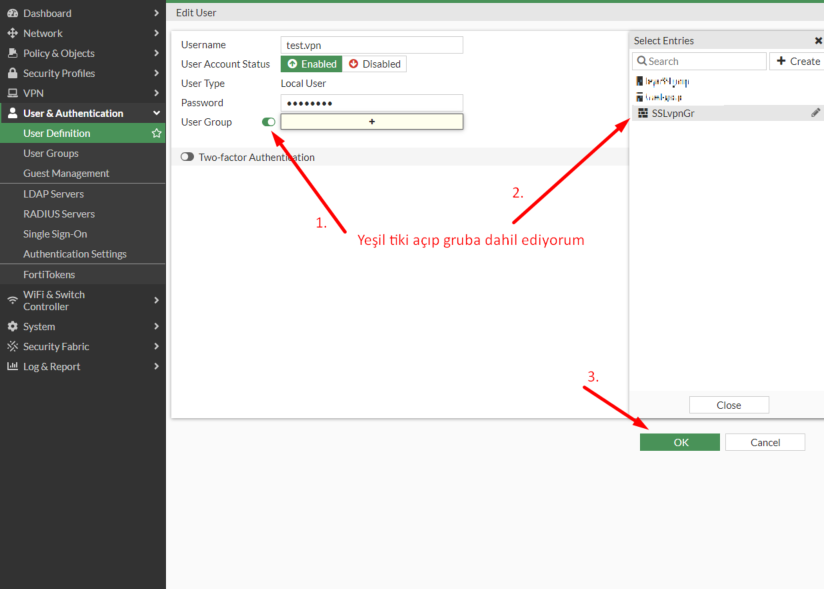
Task: Toggle the User Group switch
Action: [x=269, y=122]
